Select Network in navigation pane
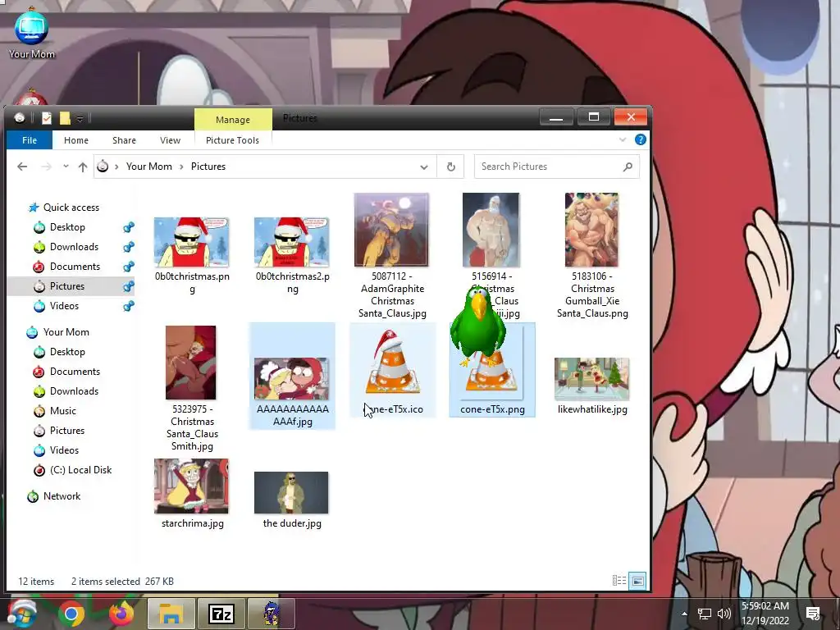 pos(62,496)
